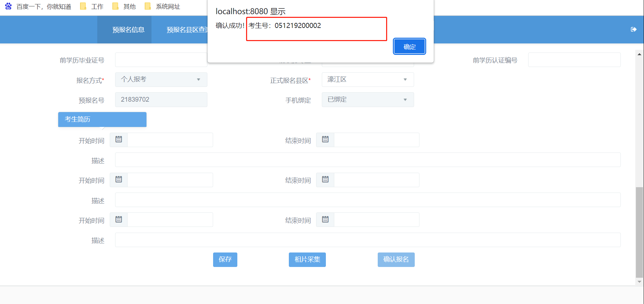Open the 系统网址 bookmark folder
This screenshot has height=304, width=644.
click(x=163, y=7)
